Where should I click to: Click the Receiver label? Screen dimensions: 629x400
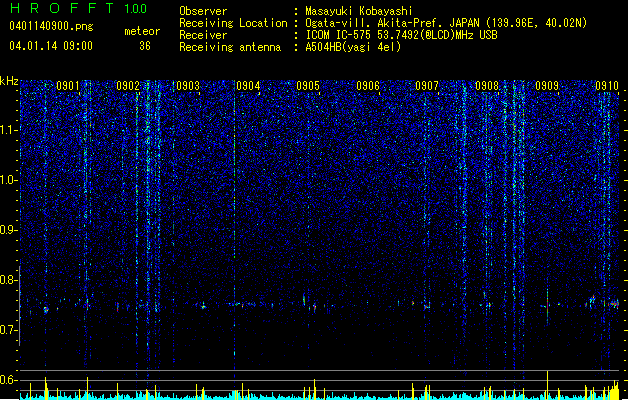(203, 35)
